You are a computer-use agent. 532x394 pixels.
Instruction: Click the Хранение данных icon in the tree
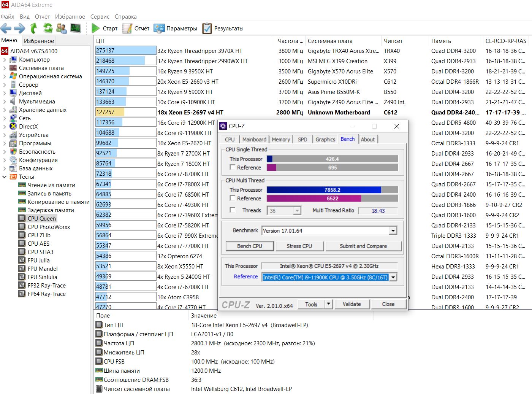(x=13, y=110)
